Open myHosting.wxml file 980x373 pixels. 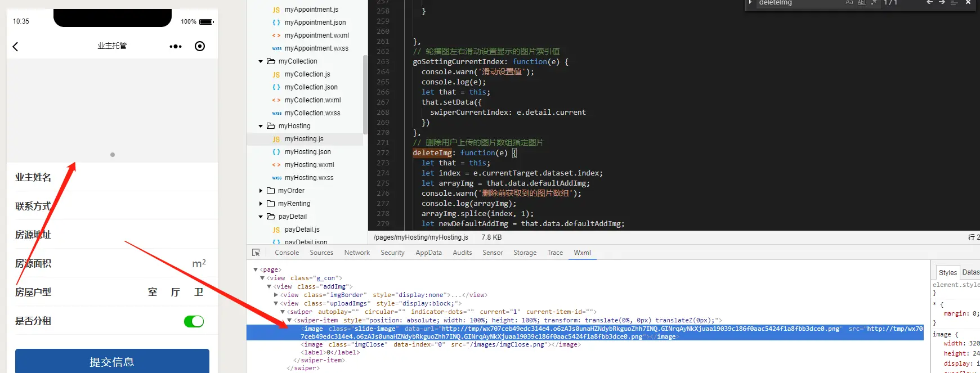[x=309, y=165]
